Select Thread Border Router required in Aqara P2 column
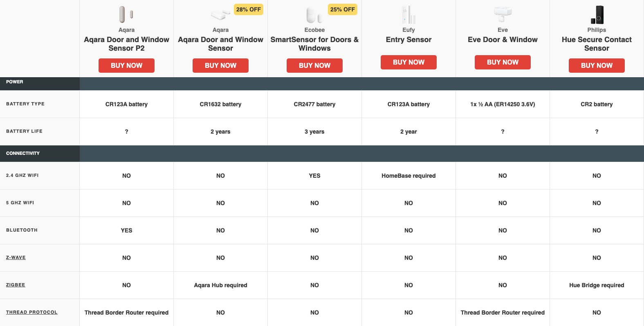 point(126,313)
